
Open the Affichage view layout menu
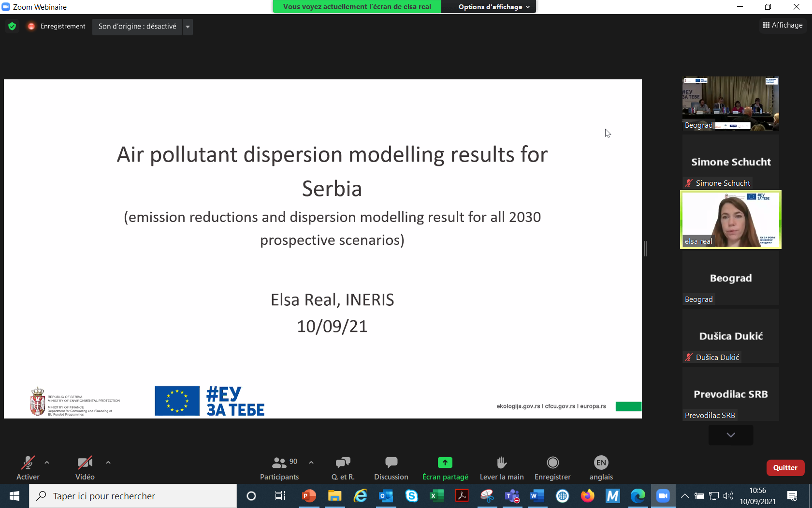(783, 25)
